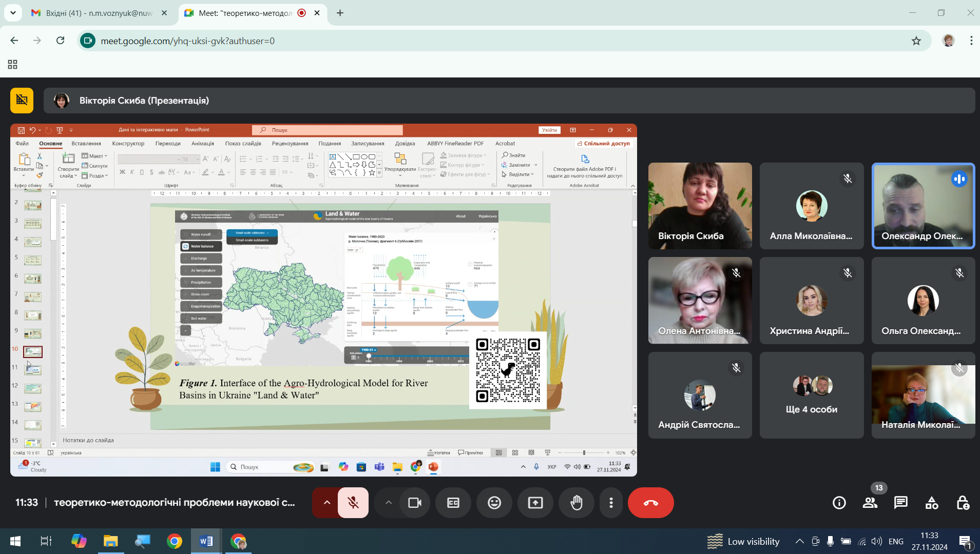Switch PowerPoint to slide sorter view
Viewport: 980px width, 554px height.
coord(515,452)
